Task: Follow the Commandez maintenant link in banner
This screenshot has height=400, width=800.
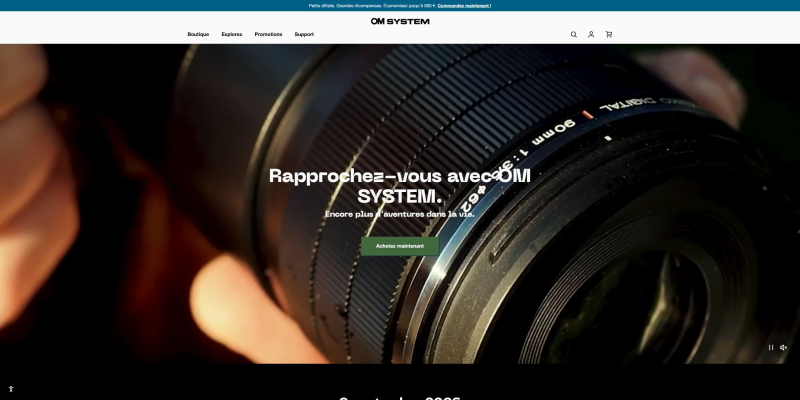Action: (464, 6)
